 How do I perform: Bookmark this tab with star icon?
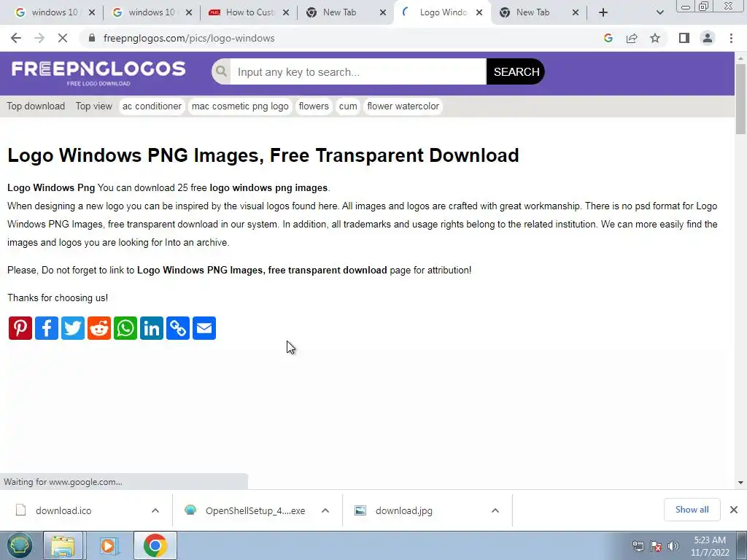[x=655, y=38]
